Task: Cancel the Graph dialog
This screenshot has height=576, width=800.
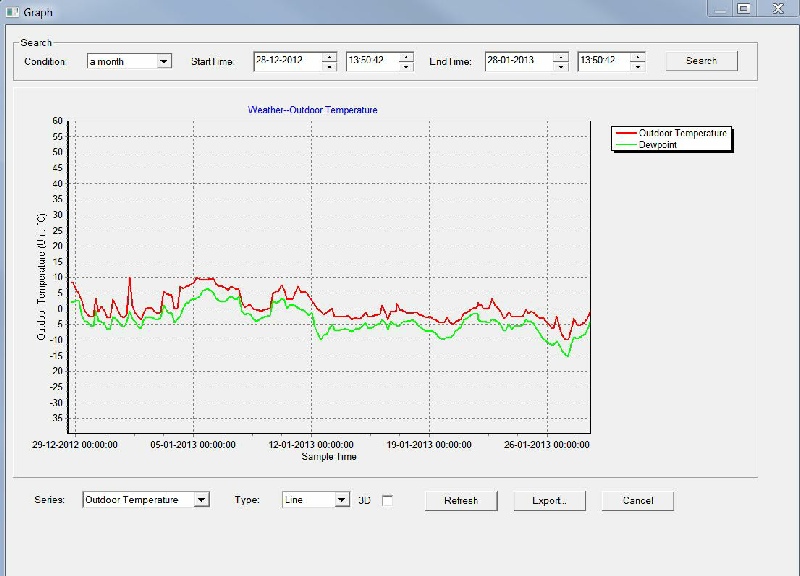Action: (x=637, y=501)
